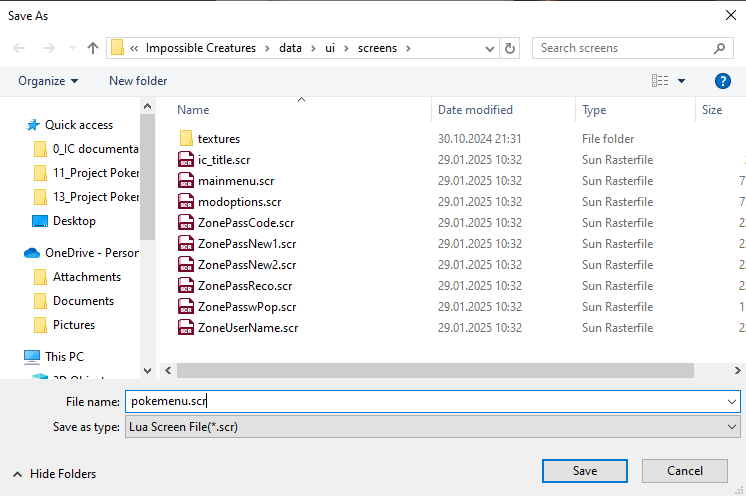Open the Organize dropdown menu
Viewport: 746px width, 496px height.
48,81
